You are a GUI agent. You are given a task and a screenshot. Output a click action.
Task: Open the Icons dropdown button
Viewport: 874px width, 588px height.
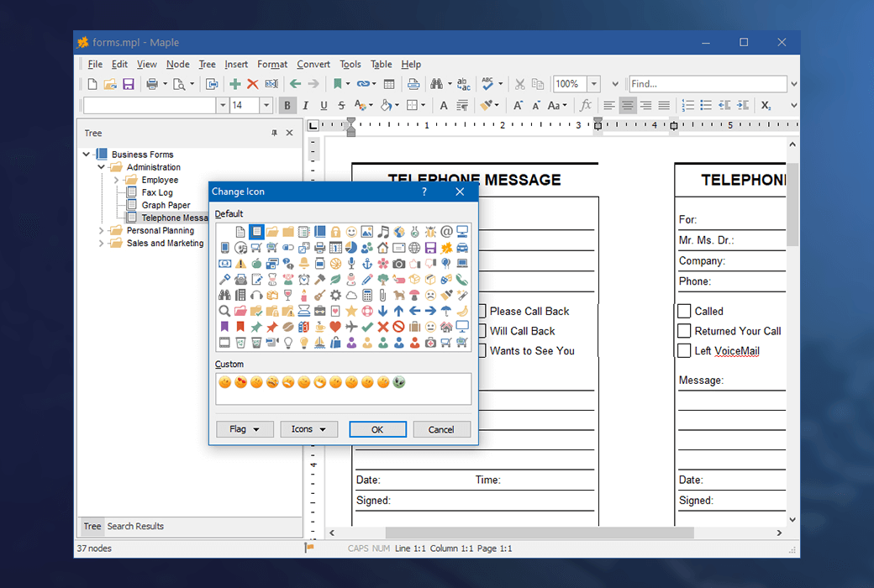tap(308, 429)
